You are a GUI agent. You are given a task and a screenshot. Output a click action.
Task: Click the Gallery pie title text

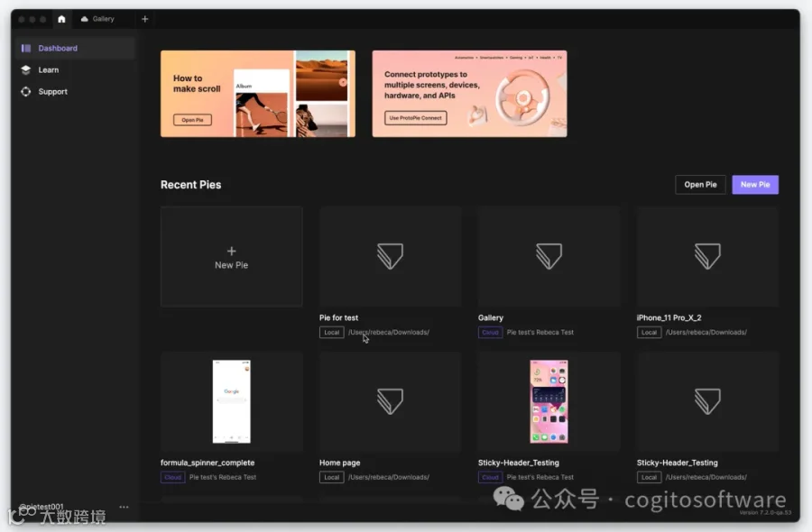click(x=491, y=317)
